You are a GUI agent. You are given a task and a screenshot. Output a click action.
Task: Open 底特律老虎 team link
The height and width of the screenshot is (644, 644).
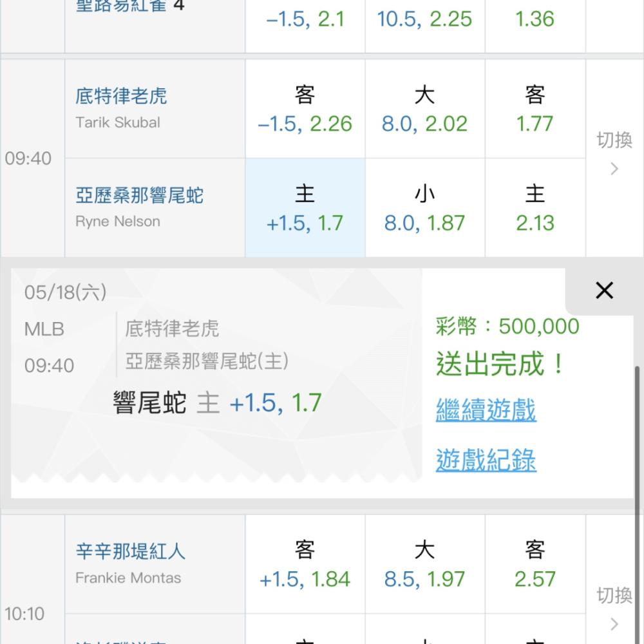[121, 97]
